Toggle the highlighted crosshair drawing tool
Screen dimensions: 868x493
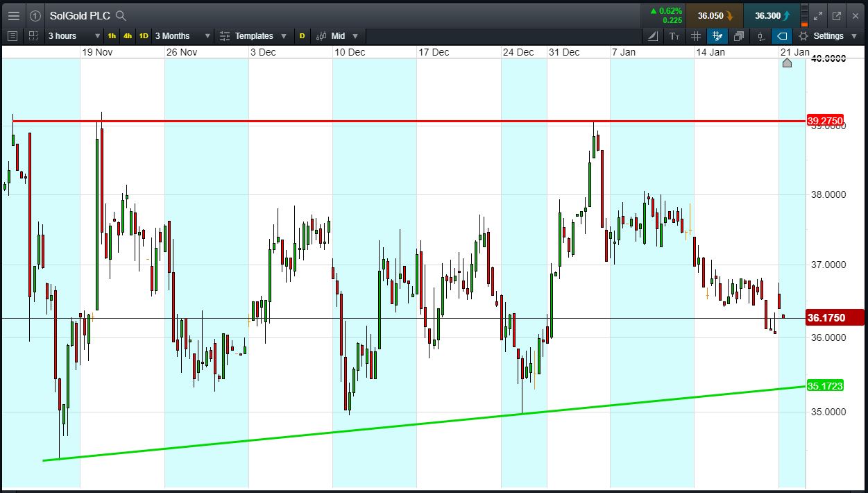pyautogui.click(x=717, y=35)
